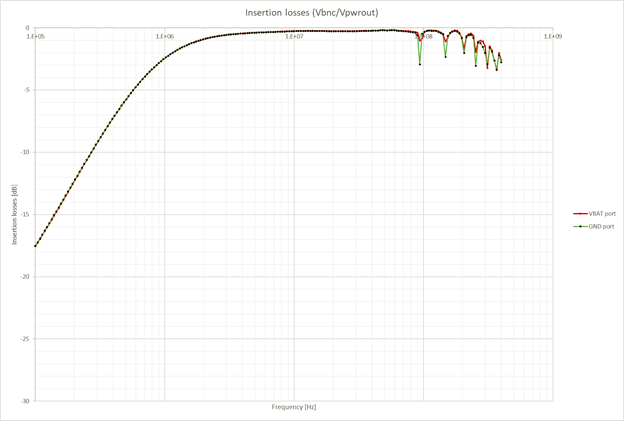624x421 pixels.
Task: Select the green GND port legend line marker
Action: tap(580, 226)
